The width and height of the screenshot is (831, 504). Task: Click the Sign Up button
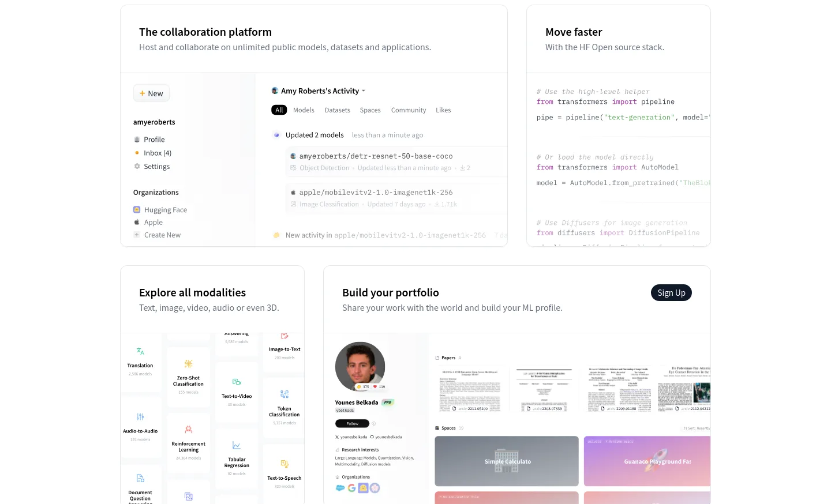671,293
